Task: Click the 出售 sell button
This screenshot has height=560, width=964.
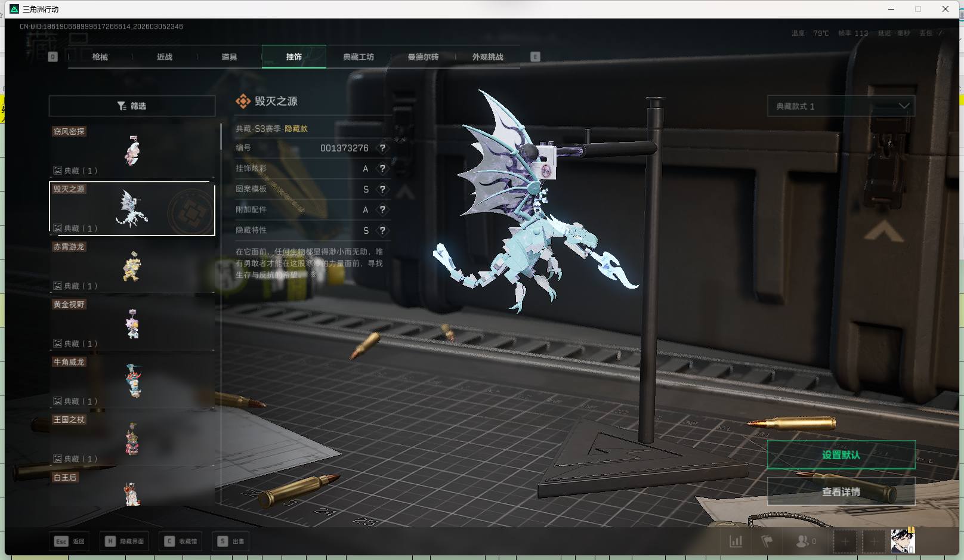Action: [x=231, y=542]
